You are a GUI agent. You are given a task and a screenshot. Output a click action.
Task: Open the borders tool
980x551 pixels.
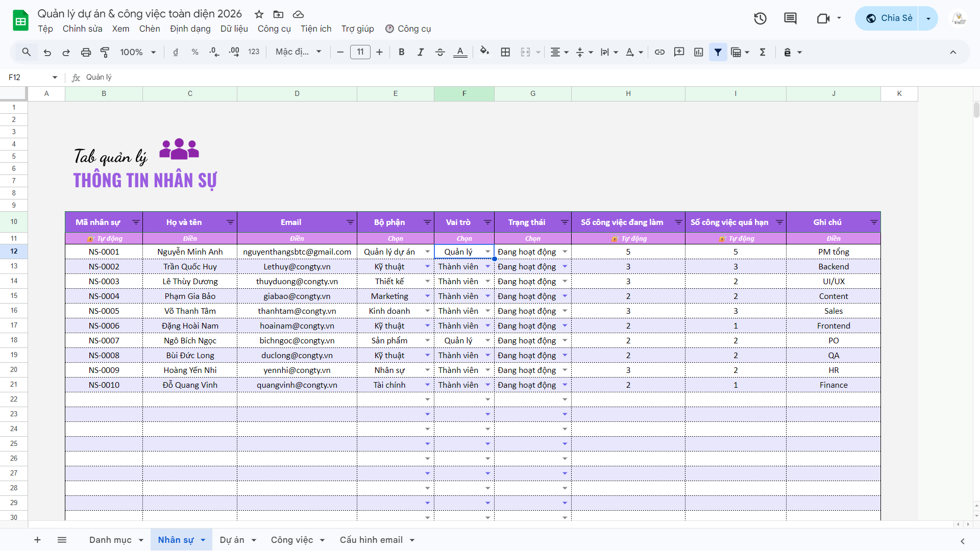pos(505,52)
